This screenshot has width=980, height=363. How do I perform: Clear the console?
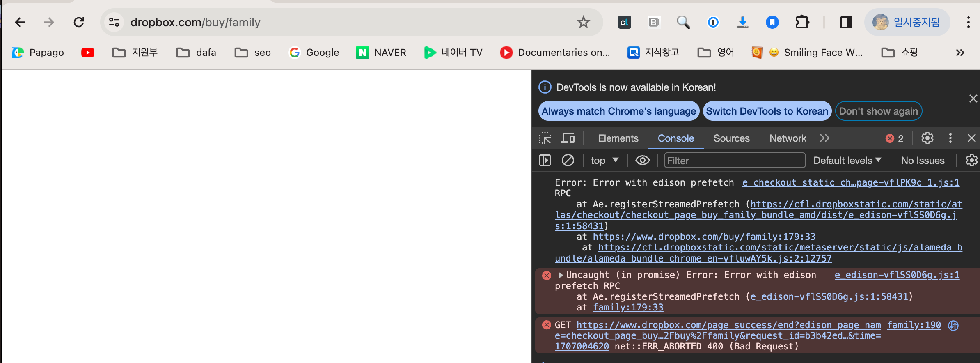(x=568, y=160)
